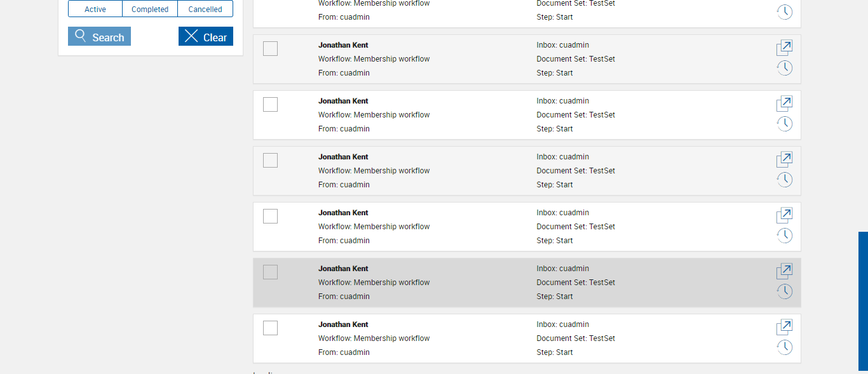
Task: Select the checkbox of the last row
Action: click(270, 328)
